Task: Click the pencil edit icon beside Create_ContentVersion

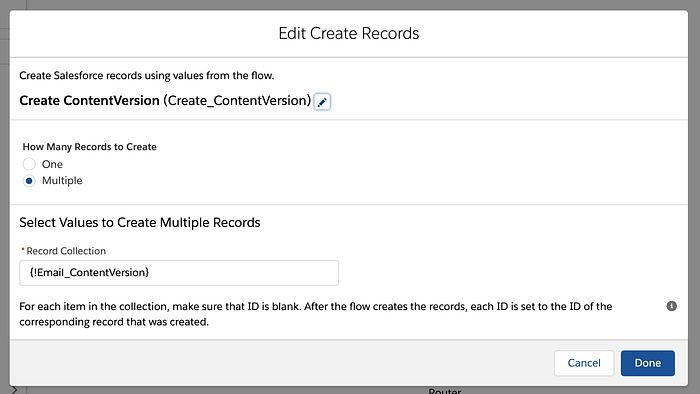Action: [x=322, y=102]
